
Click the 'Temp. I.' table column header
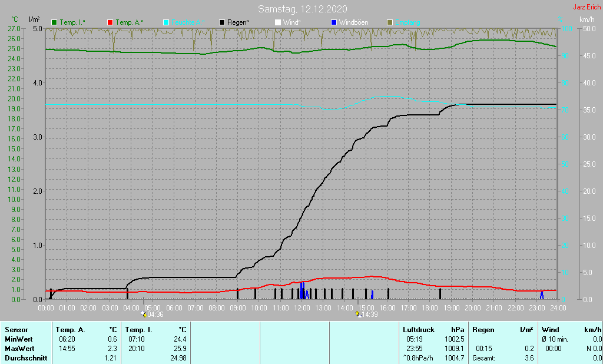[x=139, y=330]
